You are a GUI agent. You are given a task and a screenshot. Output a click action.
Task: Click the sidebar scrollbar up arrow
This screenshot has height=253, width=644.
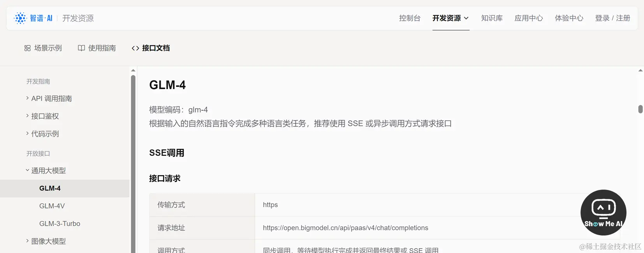[x=133, y=70]
